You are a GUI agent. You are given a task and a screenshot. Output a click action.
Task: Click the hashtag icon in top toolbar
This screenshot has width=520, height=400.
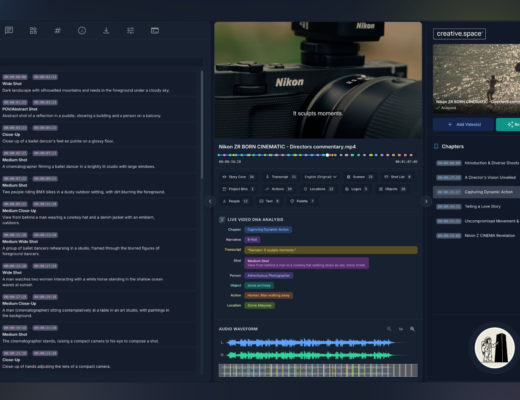point(57,31)
